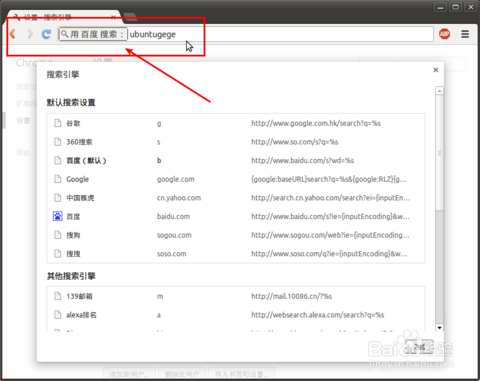This screenshot has width=480, height=381.
Task: Click the page icon for 谷歌
Action: (58, 123)
